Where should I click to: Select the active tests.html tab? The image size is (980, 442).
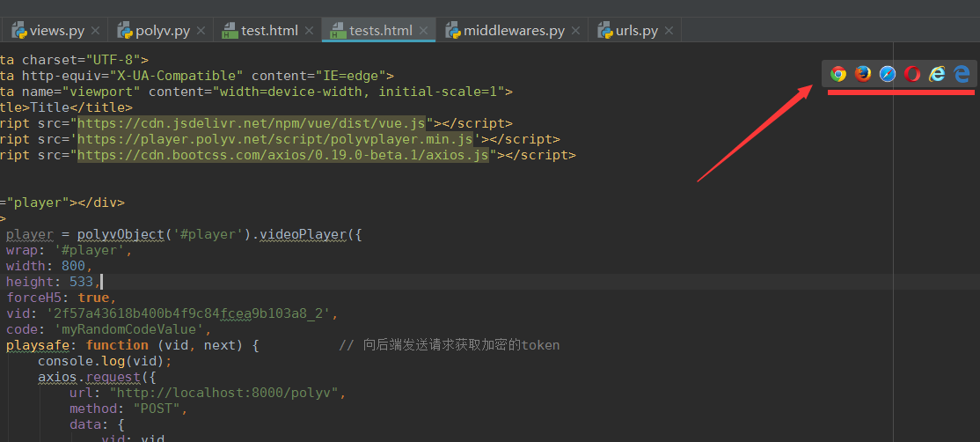[381, 30]
